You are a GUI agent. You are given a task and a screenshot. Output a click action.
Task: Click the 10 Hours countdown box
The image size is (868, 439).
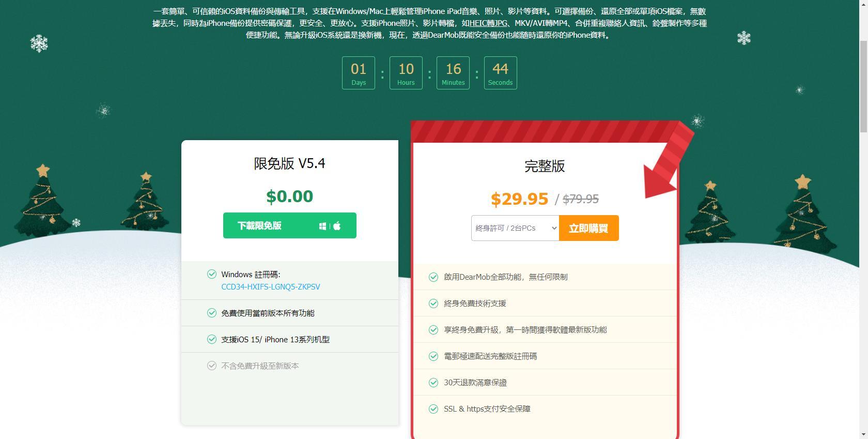(406, 73)
